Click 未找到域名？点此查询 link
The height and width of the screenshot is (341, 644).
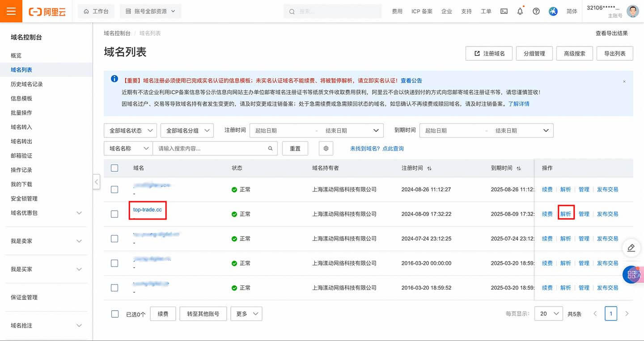377,148
